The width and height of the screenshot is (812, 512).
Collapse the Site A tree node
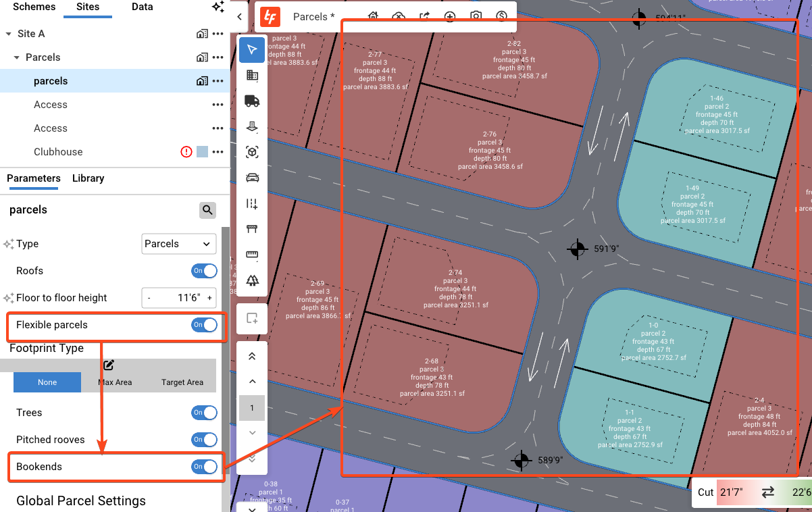tap(9, 34)
